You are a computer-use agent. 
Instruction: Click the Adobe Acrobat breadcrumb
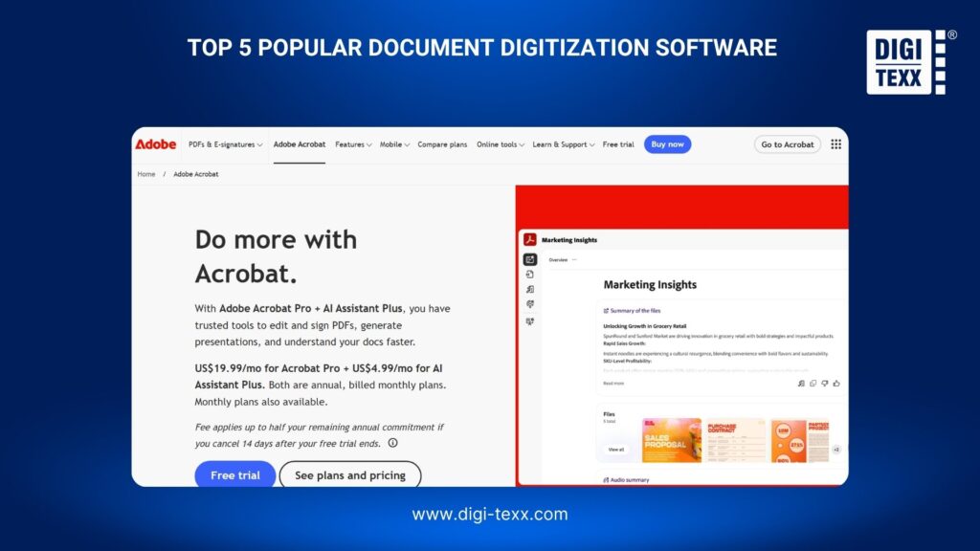195,174
